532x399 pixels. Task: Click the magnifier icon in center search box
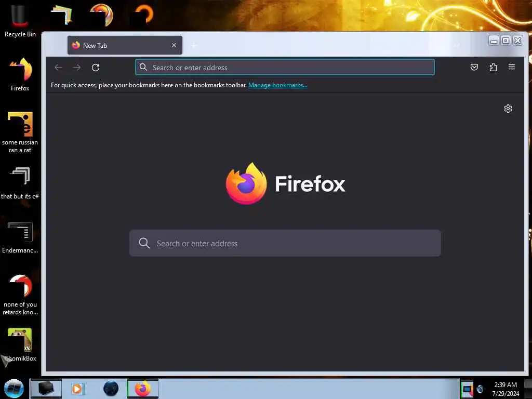coord(144,243)
